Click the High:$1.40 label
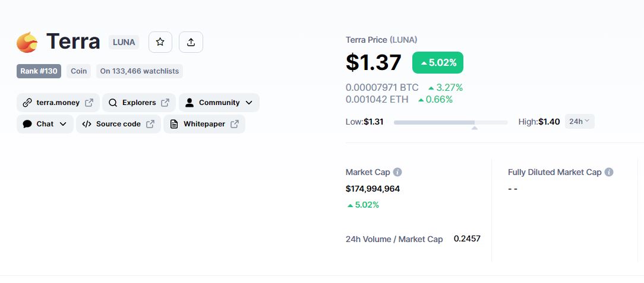 pos(539,122)
